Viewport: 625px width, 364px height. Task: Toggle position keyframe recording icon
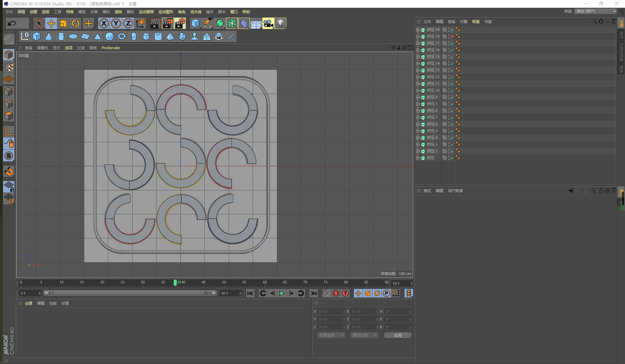358,293
